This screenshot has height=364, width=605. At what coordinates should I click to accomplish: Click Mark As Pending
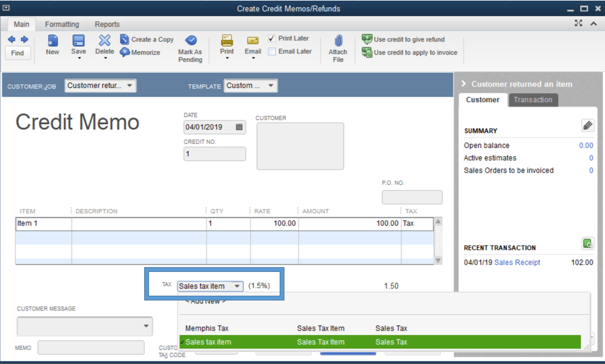point(190,48)
